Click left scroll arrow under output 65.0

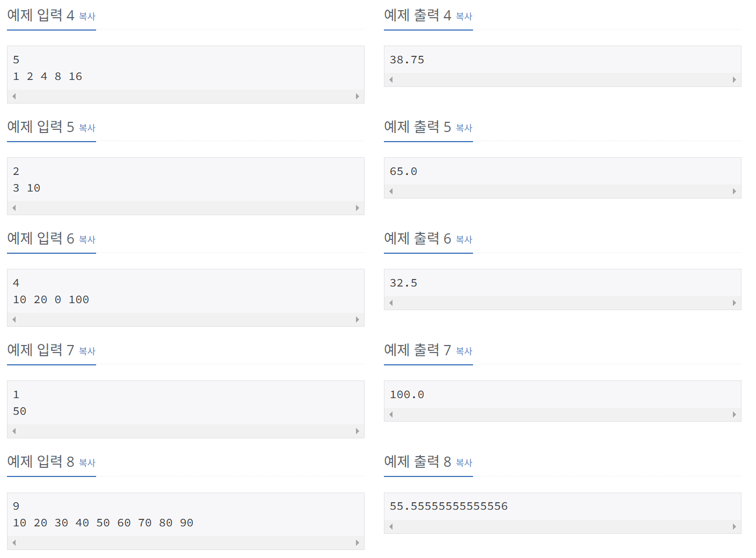tap(391, 192)
